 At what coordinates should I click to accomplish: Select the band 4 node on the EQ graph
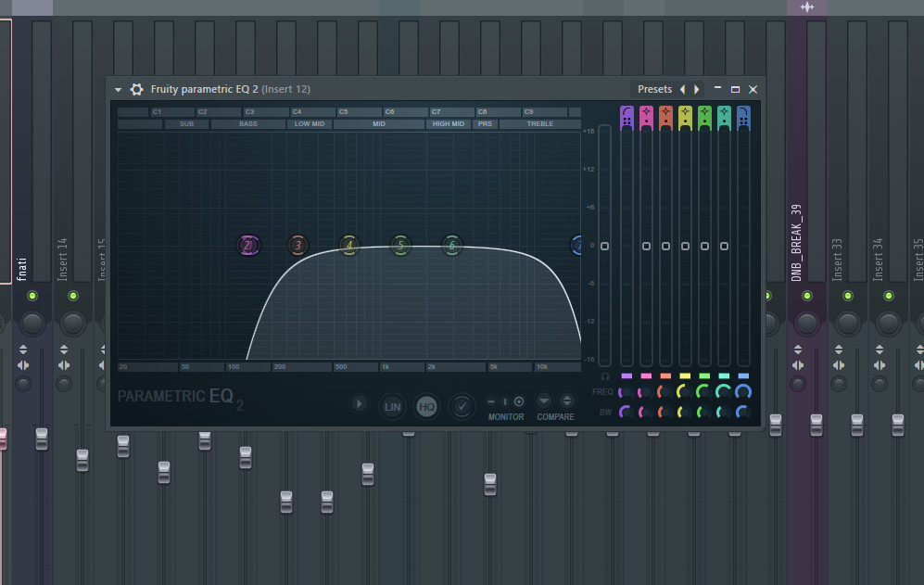pos(348,246)
